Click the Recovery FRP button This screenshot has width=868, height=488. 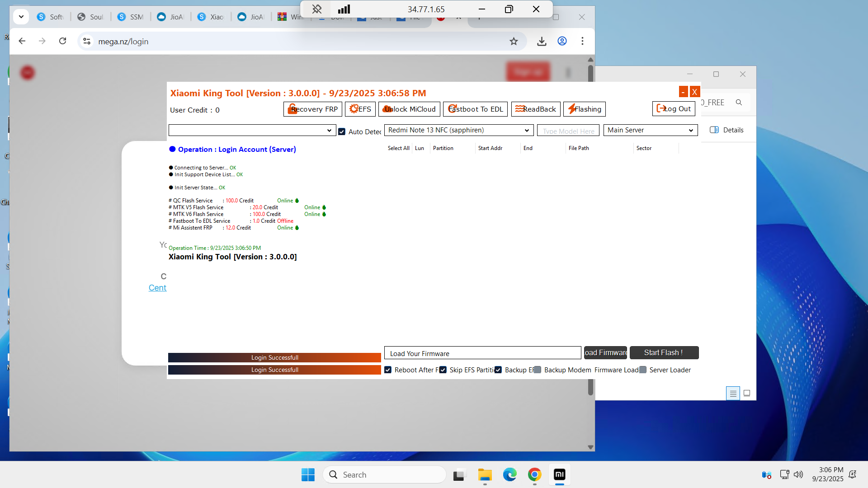(x=313, y=109)
